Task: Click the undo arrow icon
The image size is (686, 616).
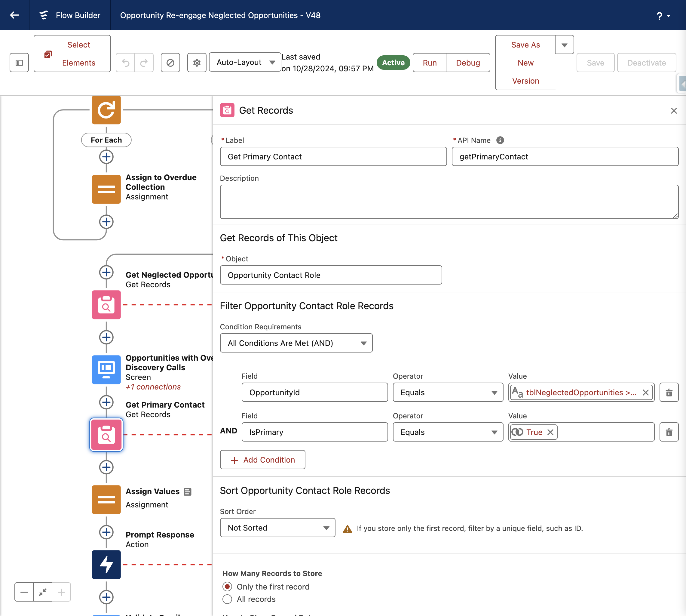Action: (x=125, y=63)
